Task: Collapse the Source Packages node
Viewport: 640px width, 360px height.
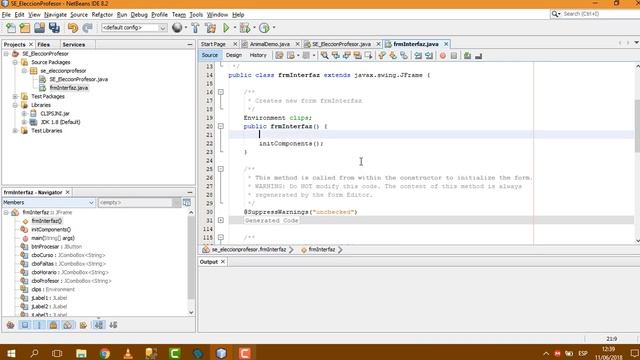Action: click(x=15, y=62)
